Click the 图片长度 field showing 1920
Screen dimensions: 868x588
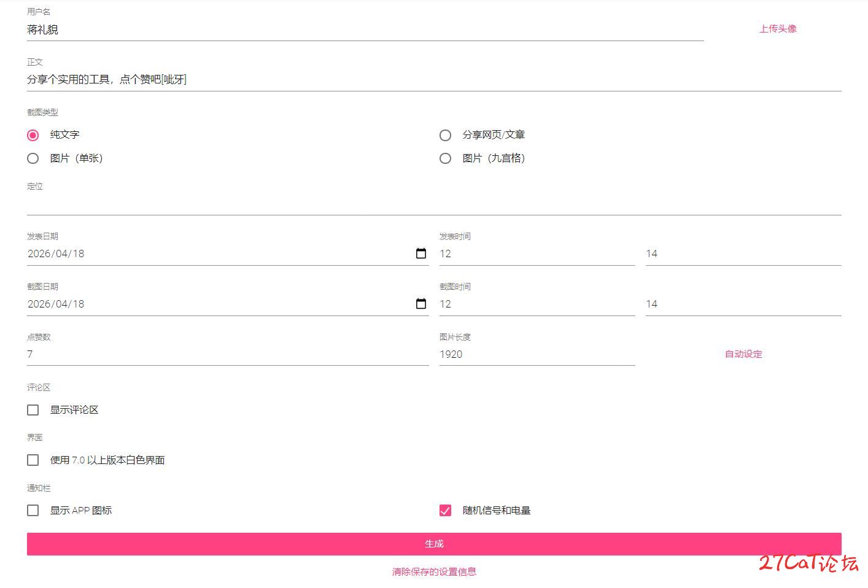[537, 354]
